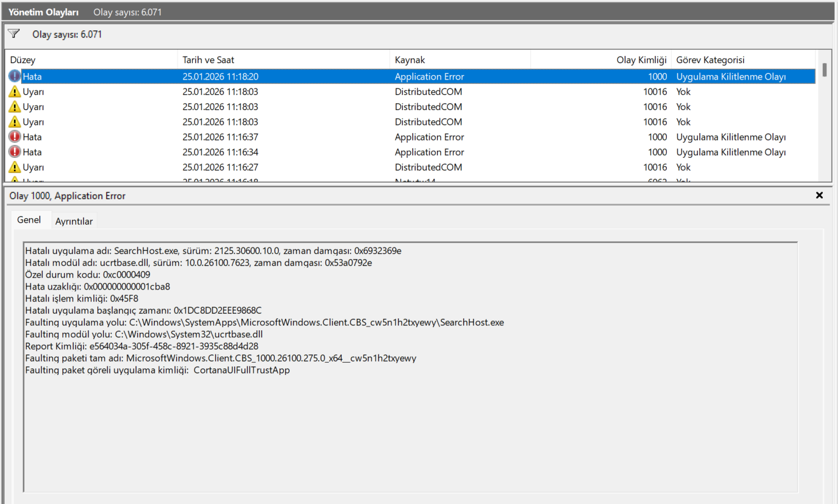Close the Olay 1000 details pane

pos(819,195)
